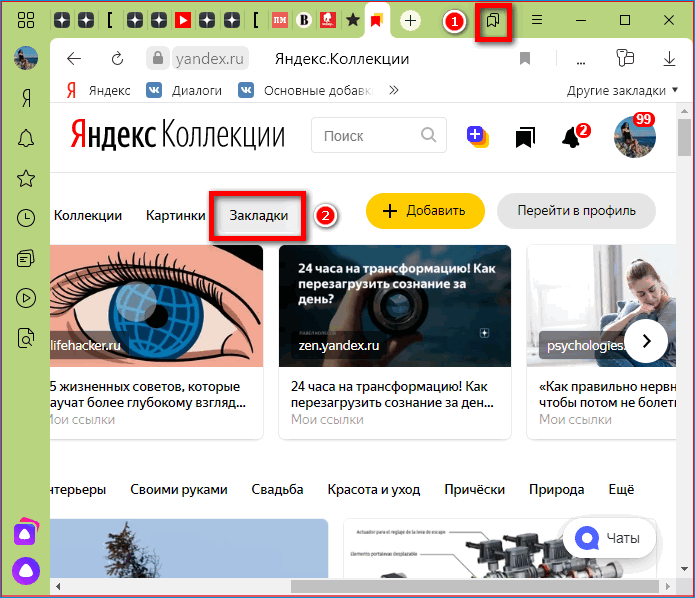
Task: Select the Свадьба category
Action: click(x=277, y=489)
